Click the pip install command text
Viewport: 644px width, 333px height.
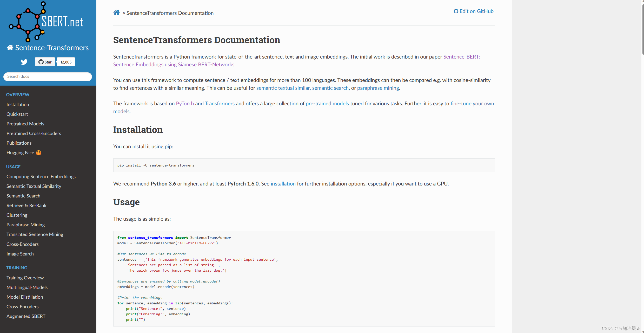[156, 165]
